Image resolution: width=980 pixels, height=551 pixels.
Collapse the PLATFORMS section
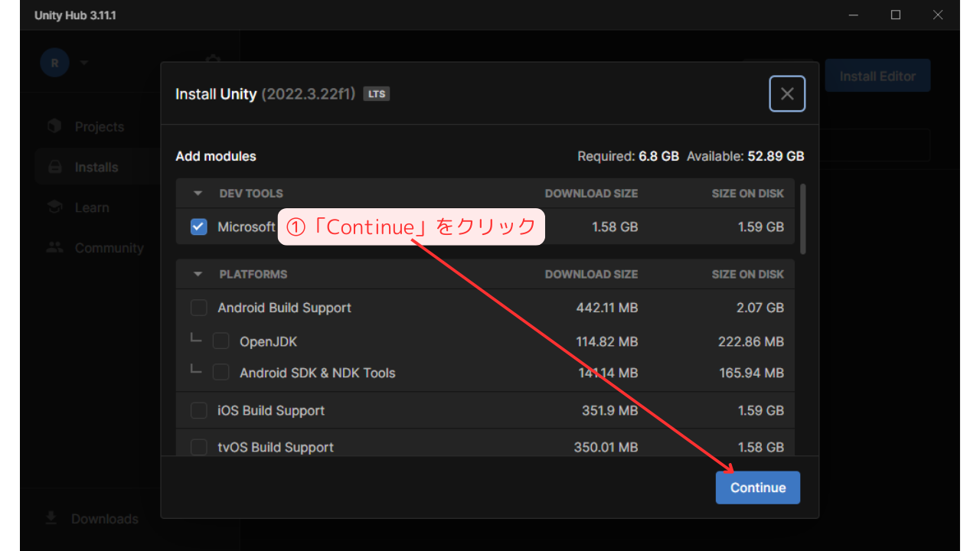pos(198,274)
